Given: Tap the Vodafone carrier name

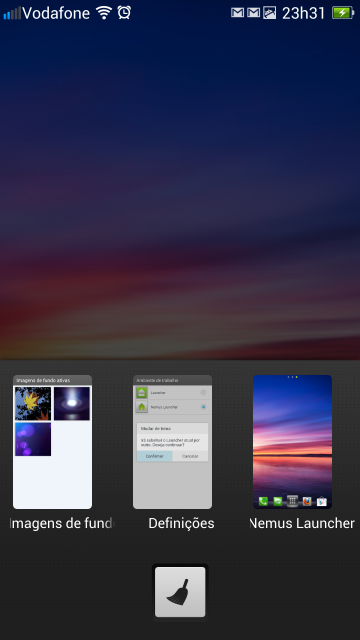Looking at the screenshot, I should pos(56,13).
